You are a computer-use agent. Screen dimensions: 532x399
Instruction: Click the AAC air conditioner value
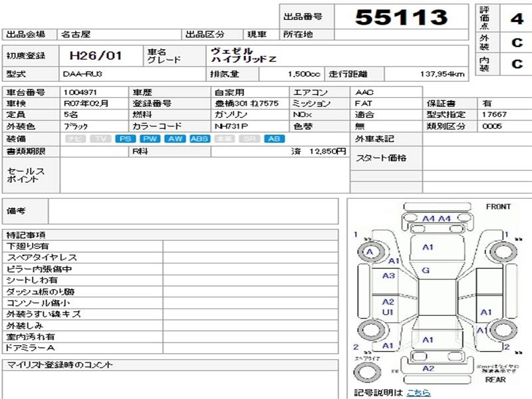364,92
